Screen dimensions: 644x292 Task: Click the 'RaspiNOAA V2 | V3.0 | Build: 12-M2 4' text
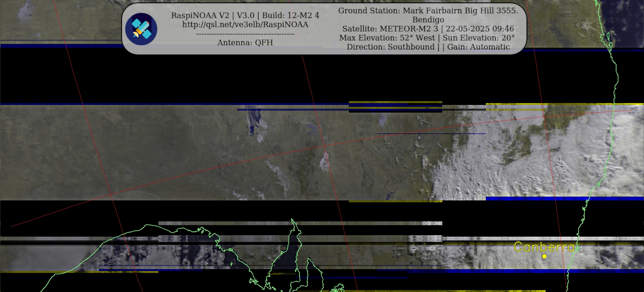coord(245,16)
